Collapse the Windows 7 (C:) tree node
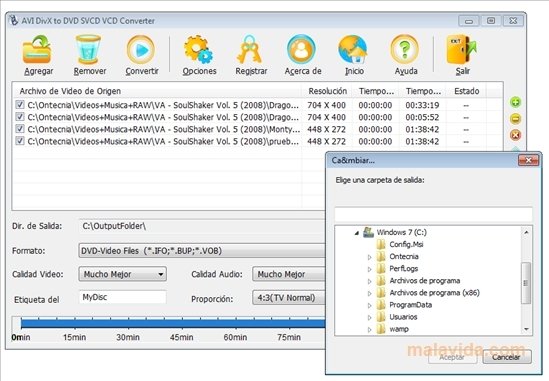 pos(356,233)
